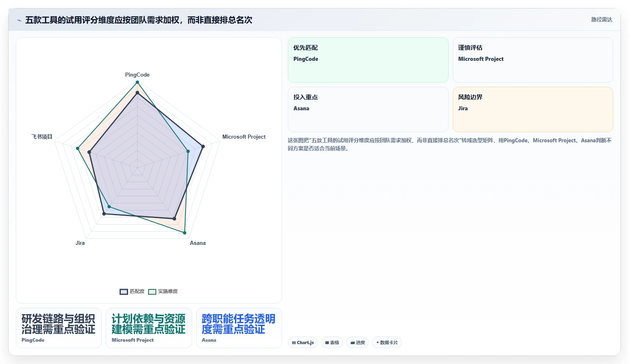Image resolution: width=629 pixels, height=364 pixels.
Task: Open the 研发链路与组织治理需重点验证 card
Action: [59, 328]
